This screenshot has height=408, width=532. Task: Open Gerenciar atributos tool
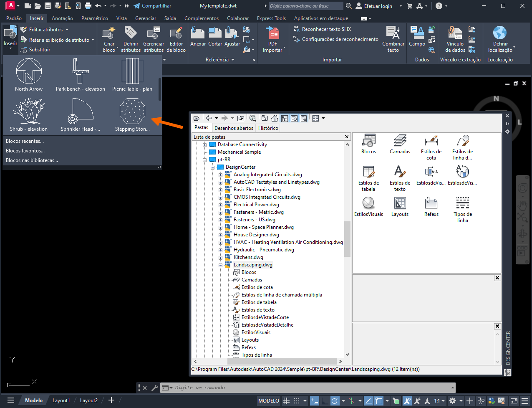coord(154,39)
